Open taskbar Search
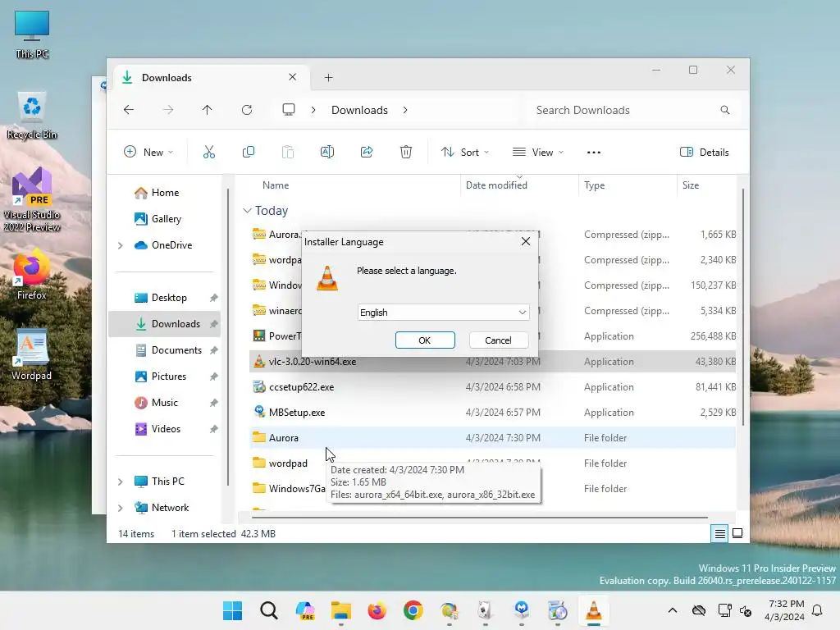 269,610
